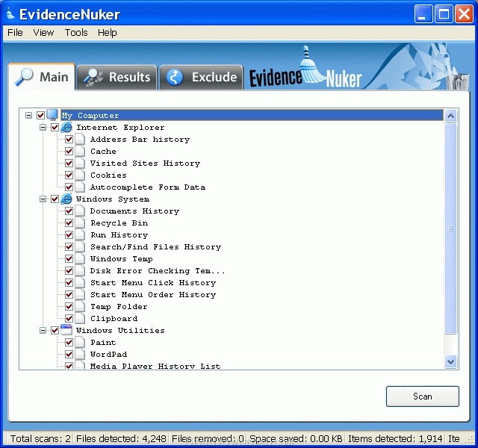Image resolution: width=478 pixels, height=448 pixels.
Task: Open the Help menu
Action: (108, 32)
